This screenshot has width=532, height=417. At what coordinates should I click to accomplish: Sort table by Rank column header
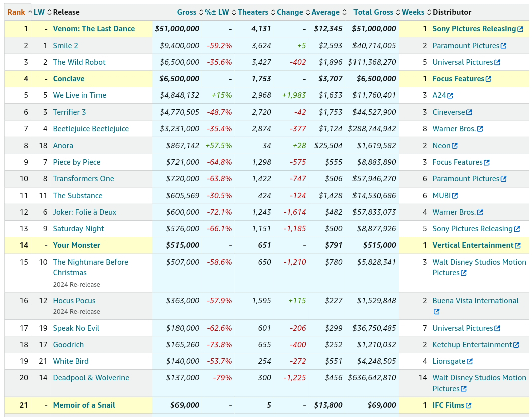tap(20, 12)
